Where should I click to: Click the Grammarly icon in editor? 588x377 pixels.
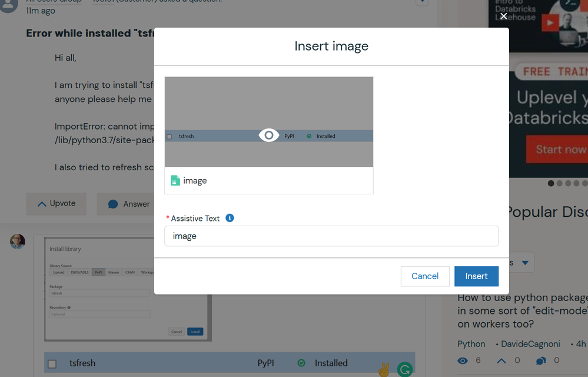pyautogui.click(x=404, y=369)
